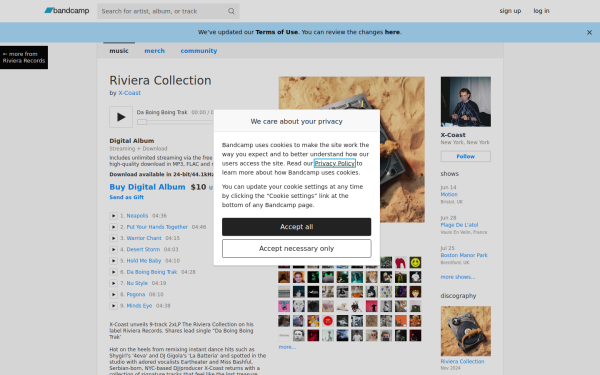Play track 5 Hold Me Baby
600x375 pixels.
coord(113,261)
